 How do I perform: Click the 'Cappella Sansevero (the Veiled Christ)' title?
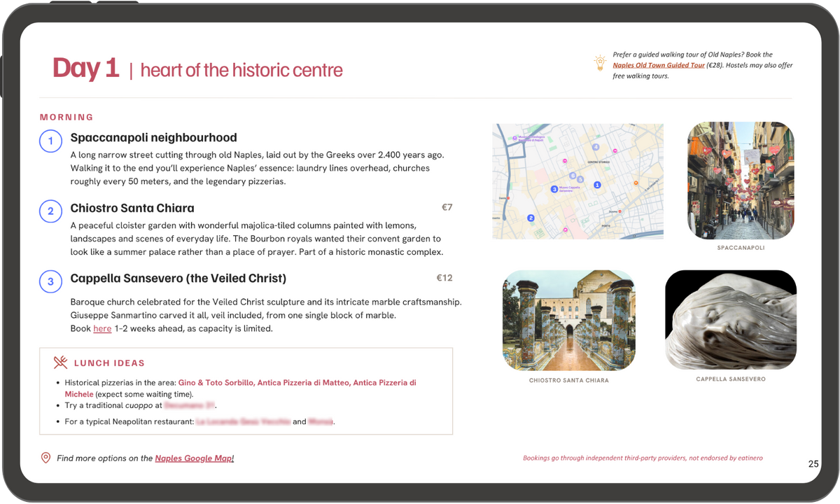(178, 279)
